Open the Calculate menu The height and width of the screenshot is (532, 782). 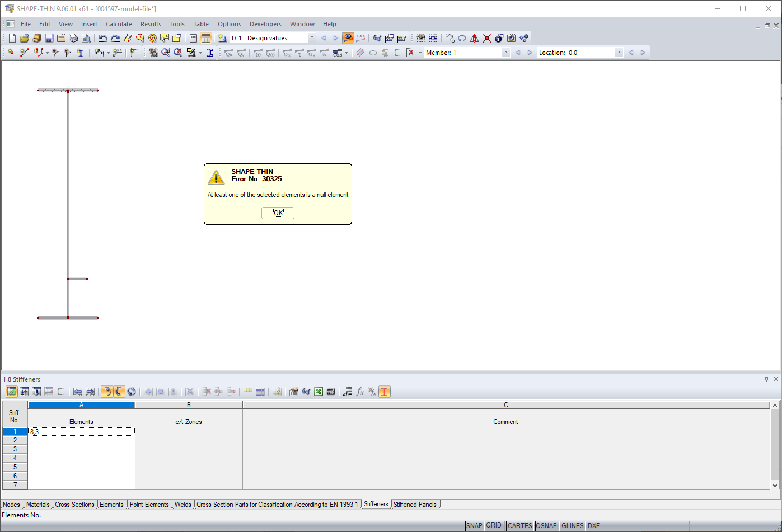119,24
